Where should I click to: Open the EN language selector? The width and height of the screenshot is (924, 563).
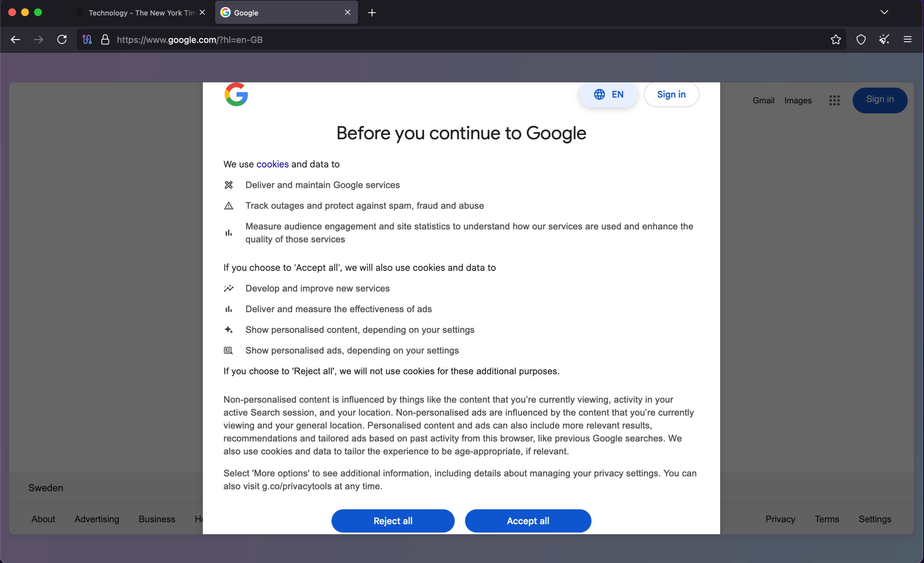click(608, 94)
